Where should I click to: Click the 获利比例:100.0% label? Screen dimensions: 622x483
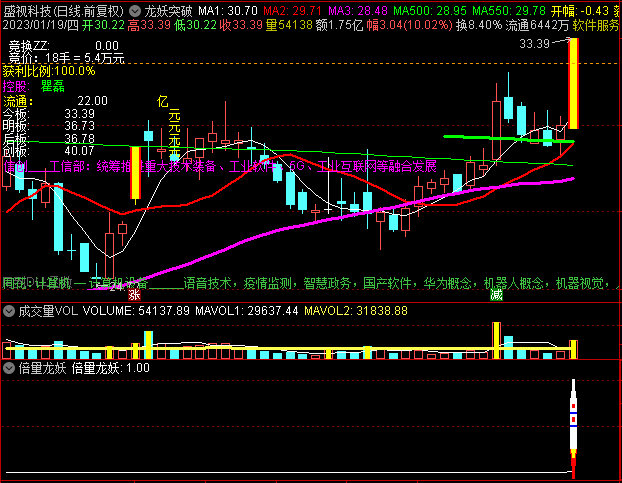click(x=49, y=71)
